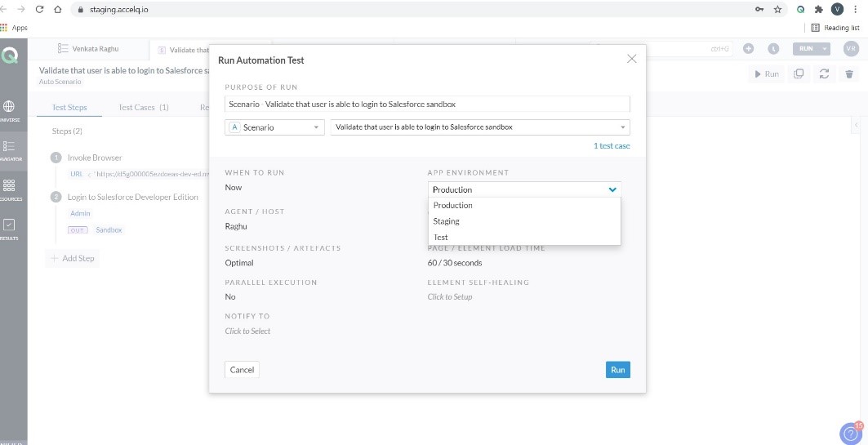This screenshot has width=868, height=445.
Task: Change Parallel Execution value No
Action: [230, 296]
